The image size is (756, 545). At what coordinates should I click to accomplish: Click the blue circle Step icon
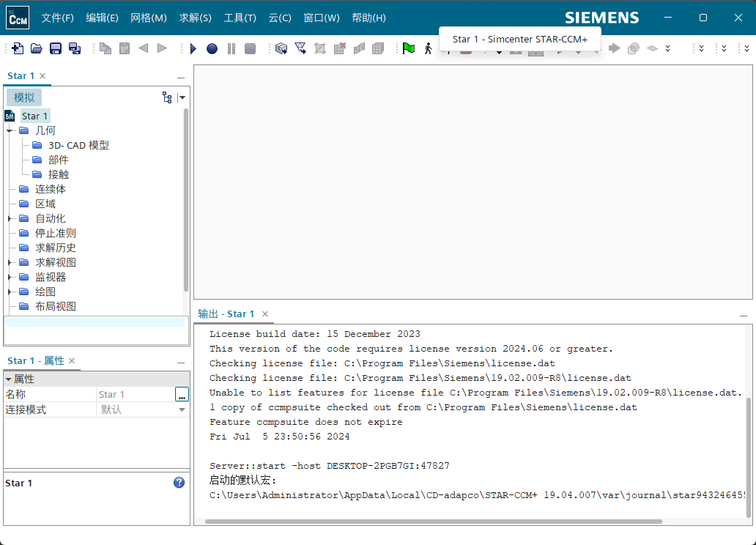click(x=212, y=48)
